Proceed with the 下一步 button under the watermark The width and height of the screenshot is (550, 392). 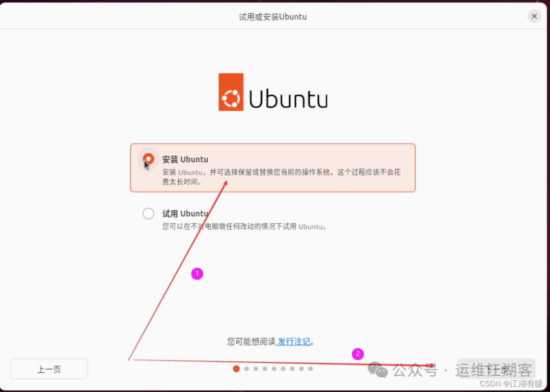497,369
